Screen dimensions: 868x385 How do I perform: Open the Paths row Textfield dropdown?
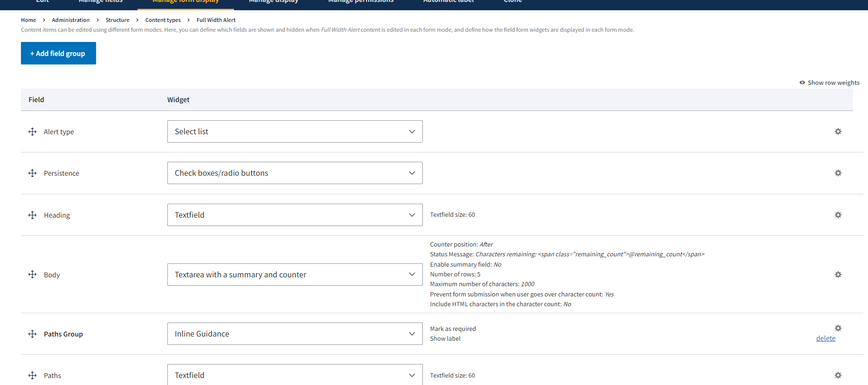point(295,375)
